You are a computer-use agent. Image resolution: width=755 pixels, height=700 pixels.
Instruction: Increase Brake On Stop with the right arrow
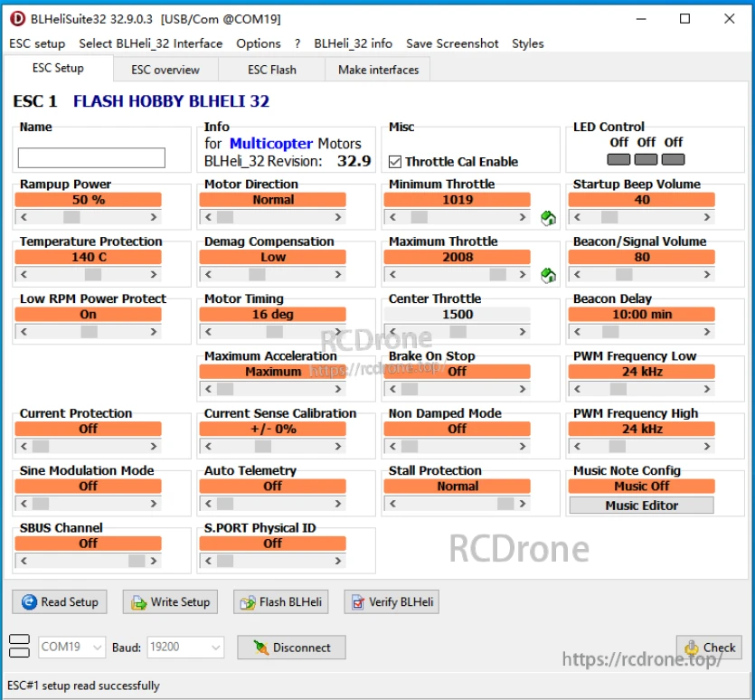coord(523,389)
